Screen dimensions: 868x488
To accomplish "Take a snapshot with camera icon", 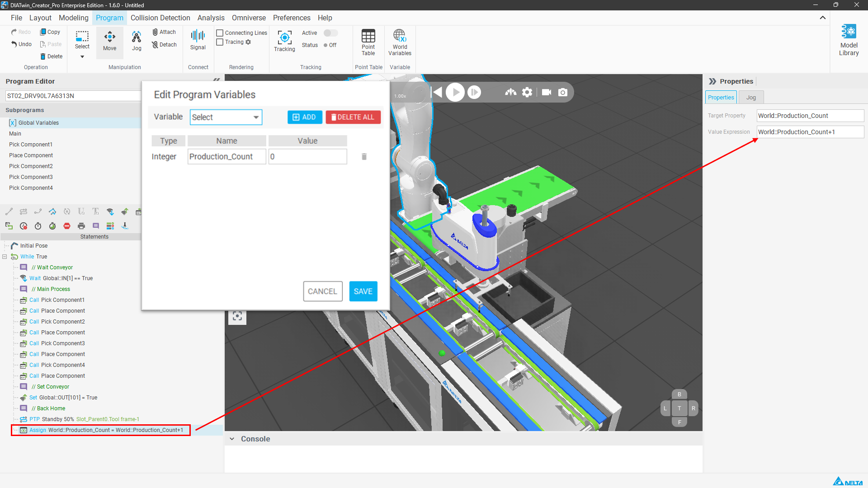I will (563, 92).
